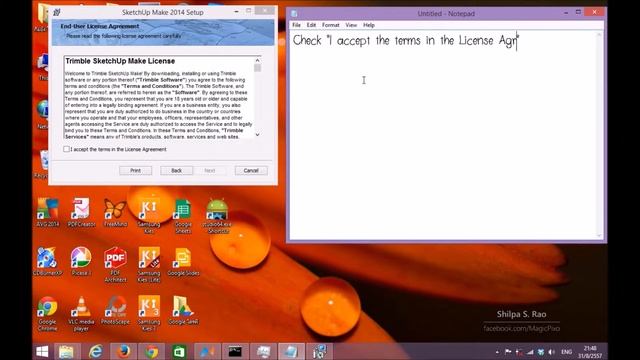Switch to SketchUp installer taskbar button

click(x=319, y=351)
